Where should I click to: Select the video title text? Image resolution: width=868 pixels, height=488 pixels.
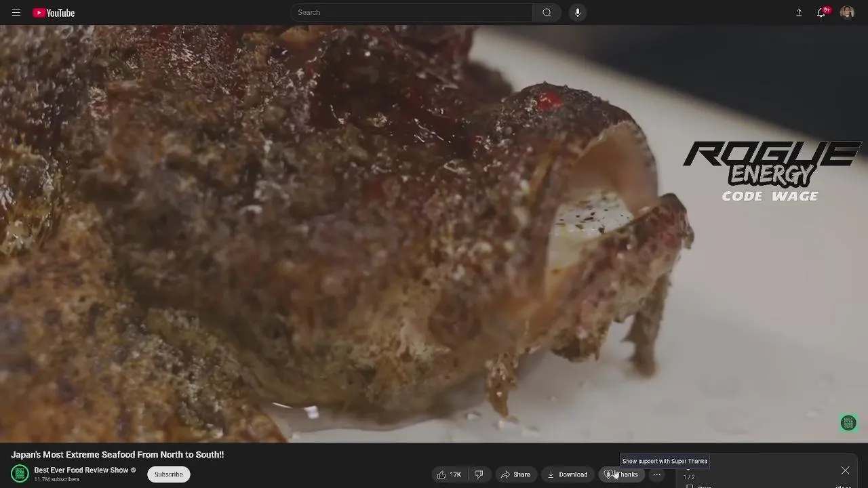point(117,455)
